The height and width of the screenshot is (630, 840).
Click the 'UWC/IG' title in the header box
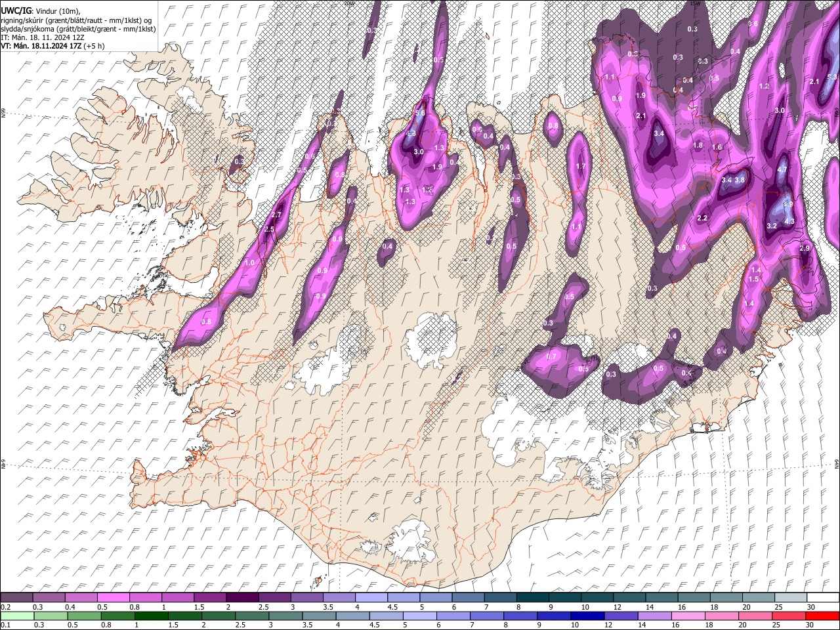coord(16,10)
